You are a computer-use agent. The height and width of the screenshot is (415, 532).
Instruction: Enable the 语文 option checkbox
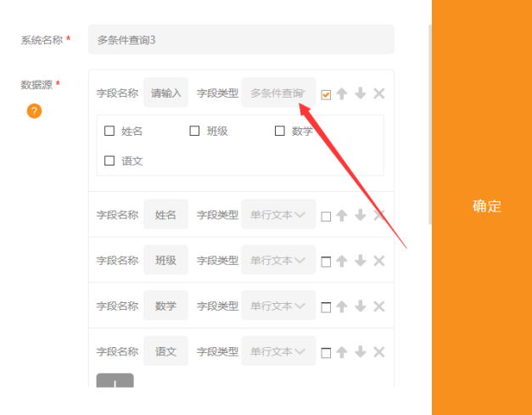tap(109, 160)
